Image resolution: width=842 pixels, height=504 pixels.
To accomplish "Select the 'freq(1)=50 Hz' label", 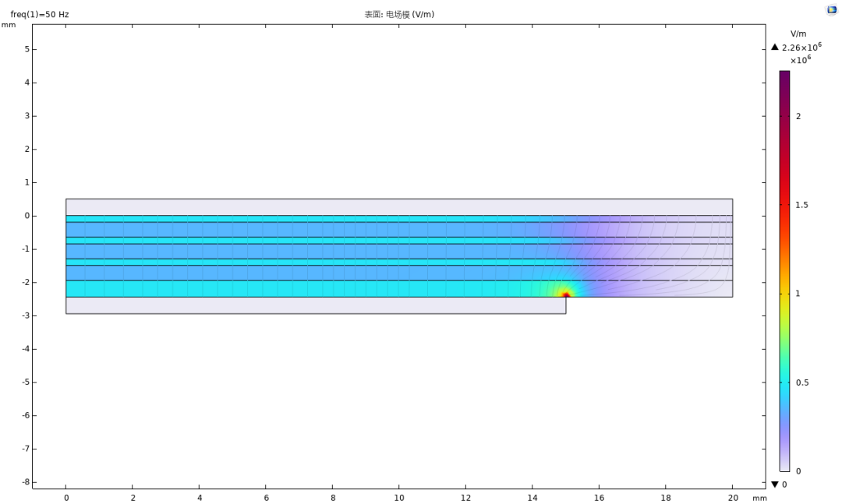I will (40, 15).
